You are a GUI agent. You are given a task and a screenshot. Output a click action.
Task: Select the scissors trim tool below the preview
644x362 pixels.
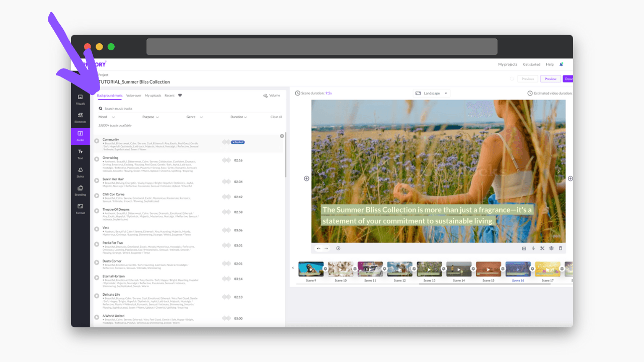(x=542, y=248)
